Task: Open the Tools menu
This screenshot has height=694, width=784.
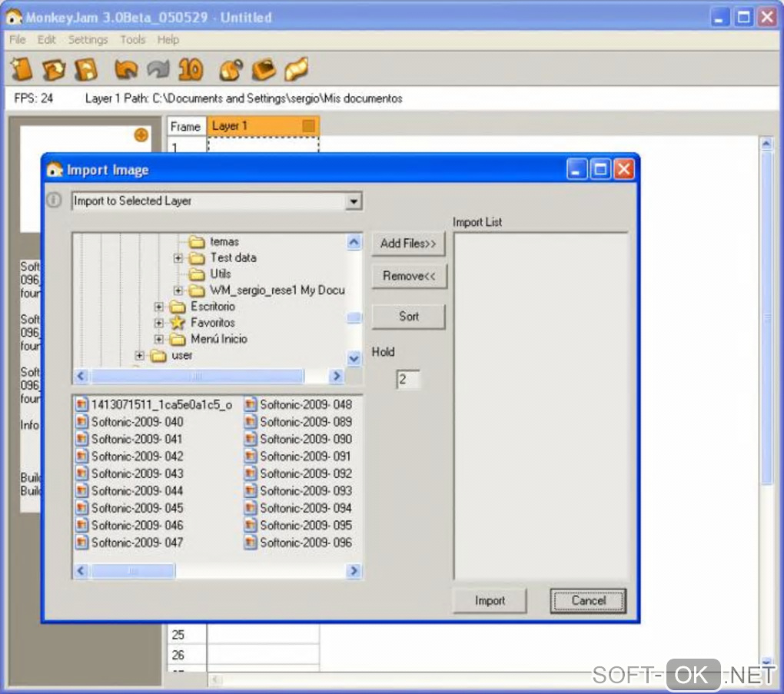Action: pos(132,39)
